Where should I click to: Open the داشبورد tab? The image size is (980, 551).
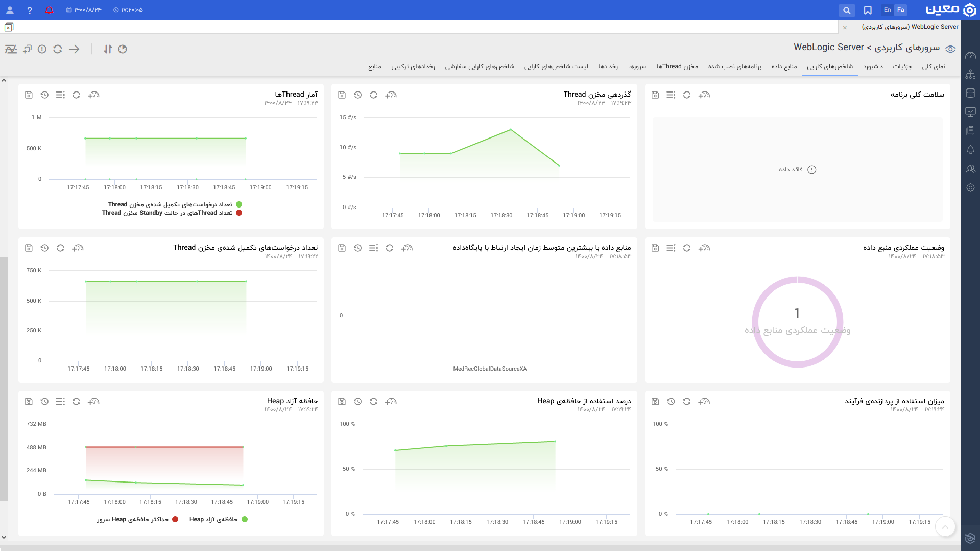click(873, 67)
